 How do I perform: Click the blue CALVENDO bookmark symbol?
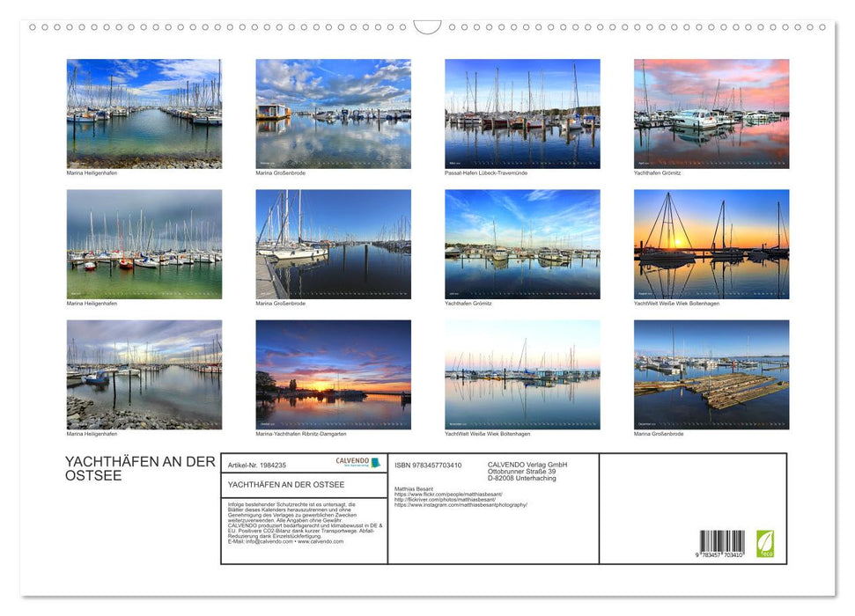[x=373, y=461]
